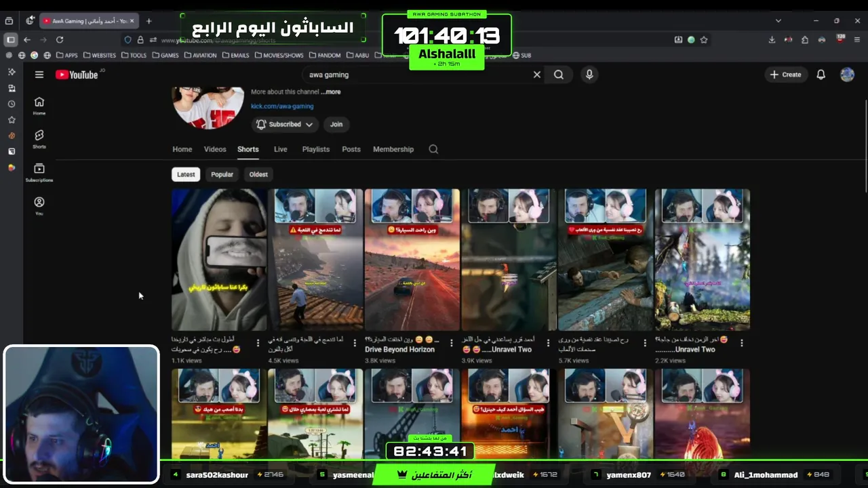868x488 pixels.
Task: Open the account avatar menu
Action: coord(847,75)
